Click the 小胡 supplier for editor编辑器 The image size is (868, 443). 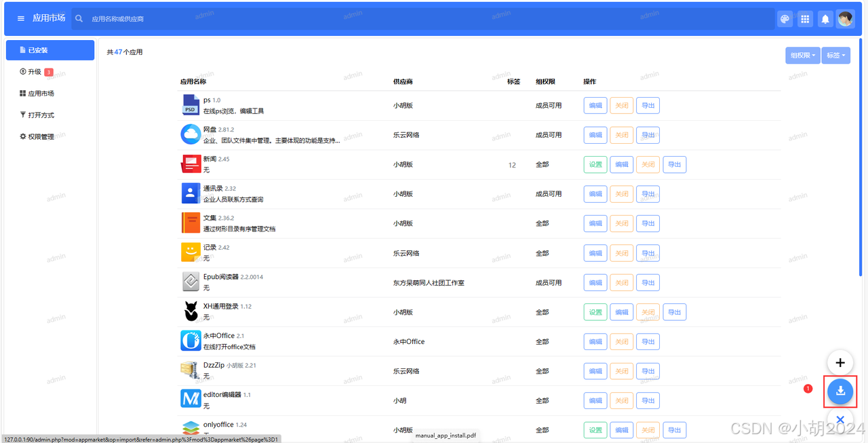point(399,401)
